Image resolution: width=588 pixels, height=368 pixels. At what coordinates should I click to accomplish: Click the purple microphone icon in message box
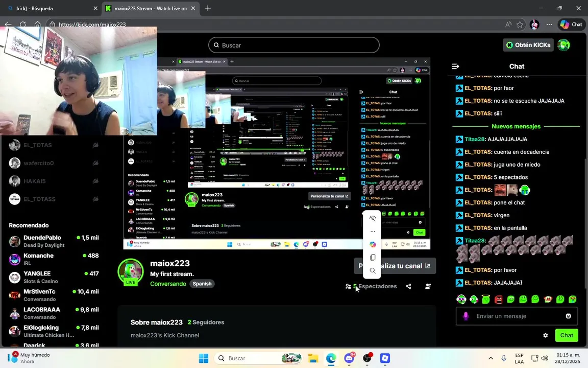(465, 316)
